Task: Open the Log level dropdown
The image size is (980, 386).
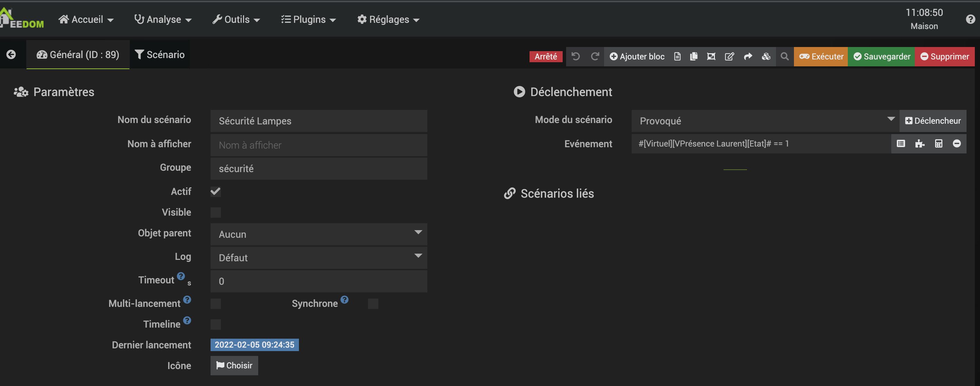Action: tap(318, 258)
